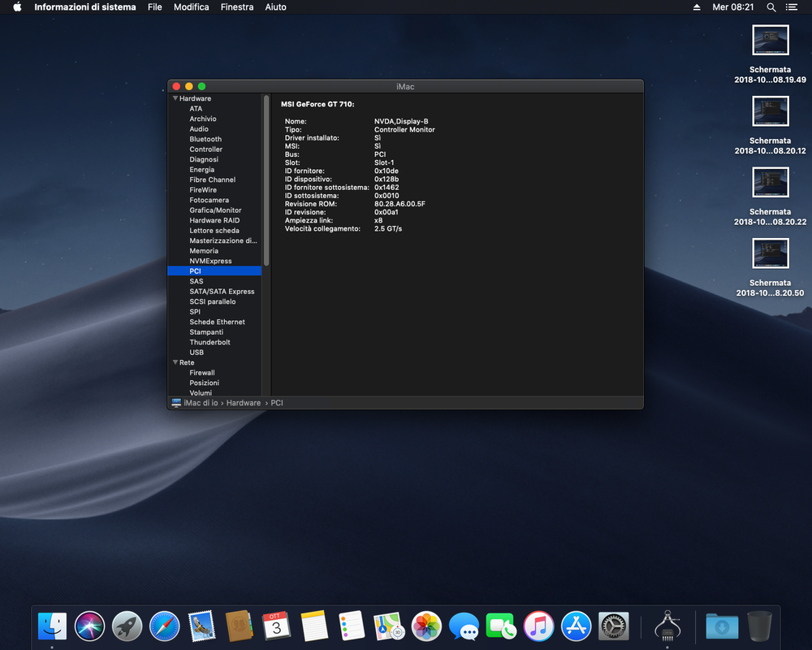
Task: Select Schermata 2018-10...08.20.22 desktop file
Action: point(770,196)
